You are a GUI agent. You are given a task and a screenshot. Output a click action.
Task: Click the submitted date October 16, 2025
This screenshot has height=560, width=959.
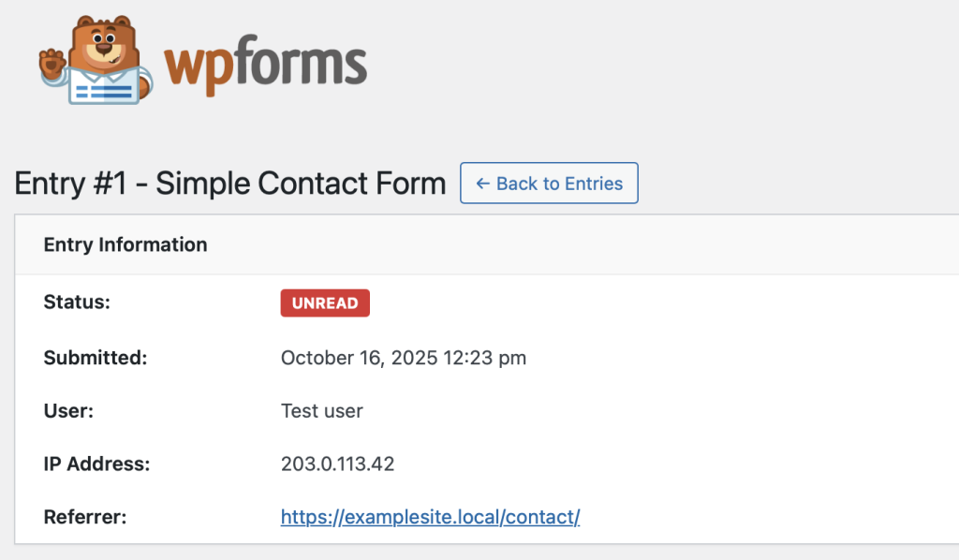click(x=359, y=358)
